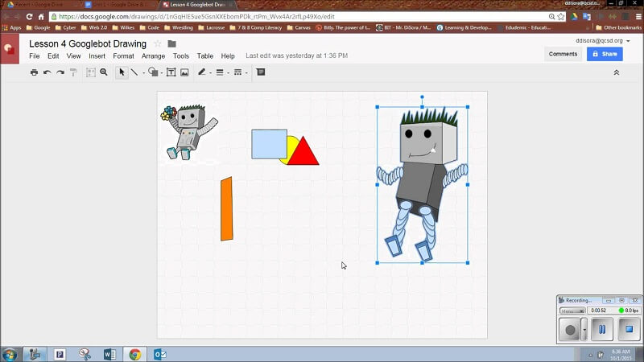This screenshot has height=362, width=644.
Task: Select the orange tall rectangle shape
Action: (x=227, y=209)
